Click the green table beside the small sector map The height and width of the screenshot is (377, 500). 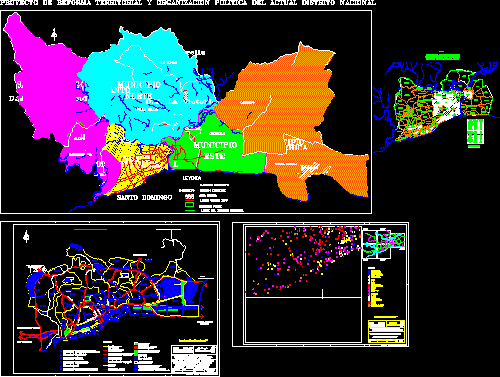click(x=475, y=132)
